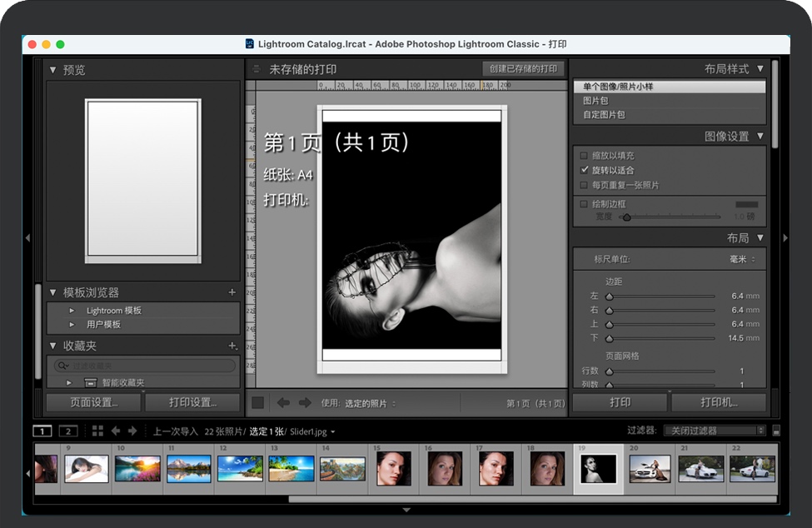Select the second monitor display icon
The image size is (812, 528).
(69, 431)
